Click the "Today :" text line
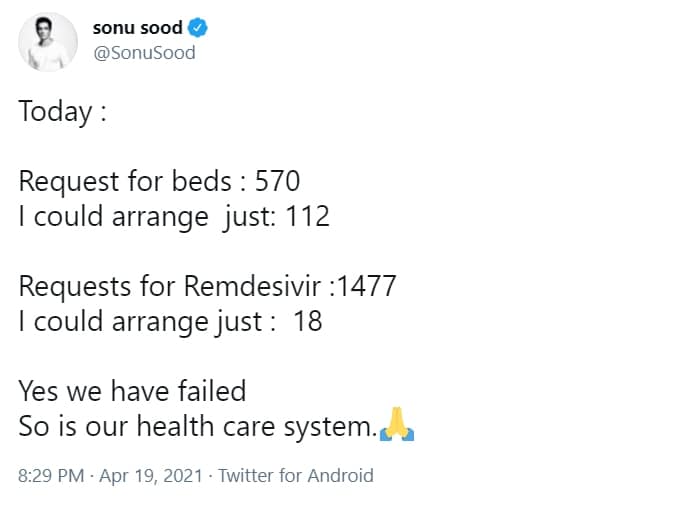Screen dimensions: 690x505 click(62, 111)
